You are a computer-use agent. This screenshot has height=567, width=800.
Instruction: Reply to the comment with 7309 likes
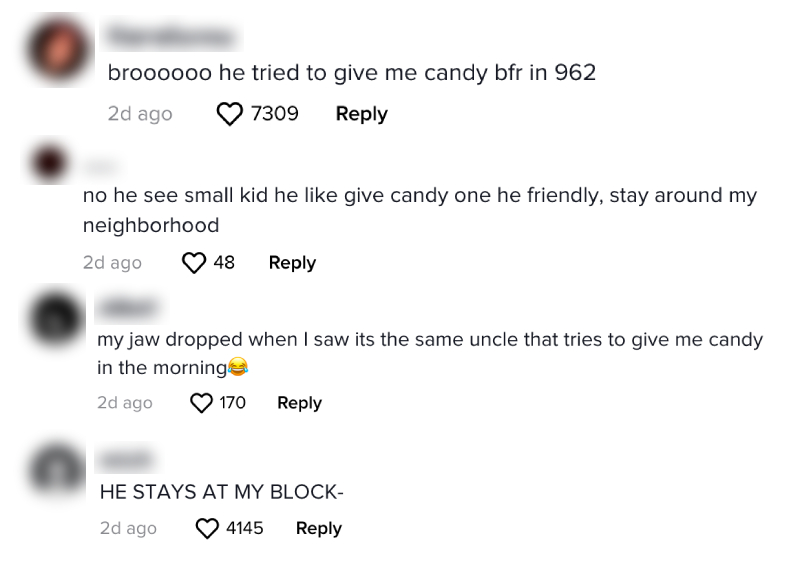[361, 114]
